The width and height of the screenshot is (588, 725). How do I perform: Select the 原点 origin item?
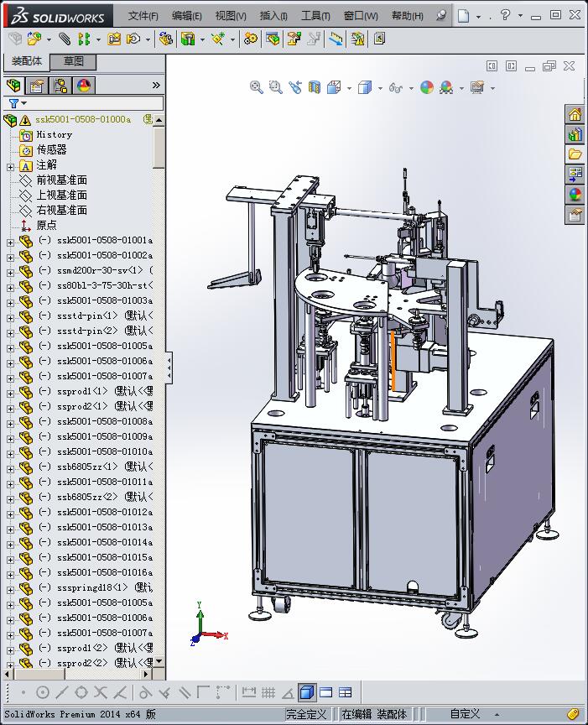46,225
